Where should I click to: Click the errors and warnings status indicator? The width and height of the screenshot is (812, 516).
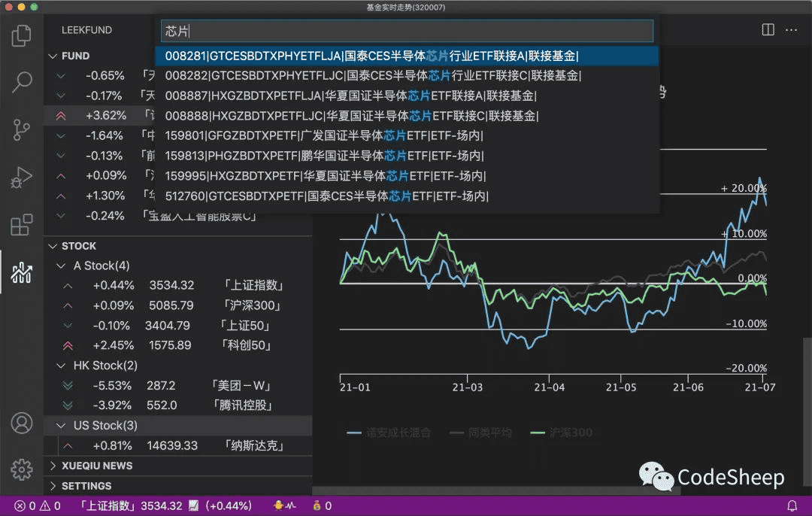[38, 505]
